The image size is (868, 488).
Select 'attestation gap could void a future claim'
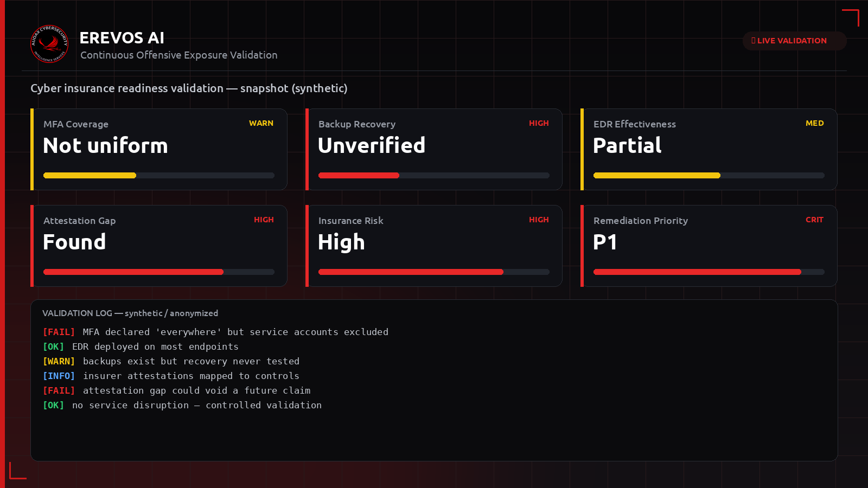coord(197,390)
